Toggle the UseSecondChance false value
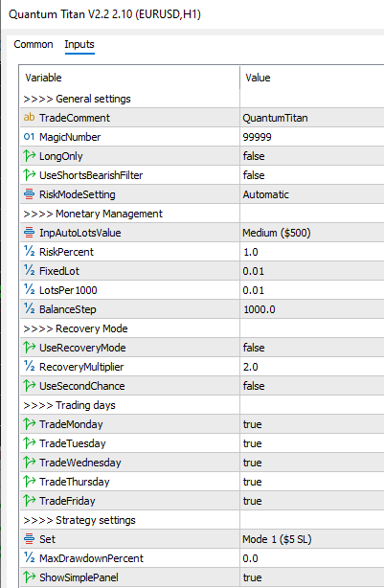Screen dimensions: 384x588 pyautogui.click(x=312, y=386)
